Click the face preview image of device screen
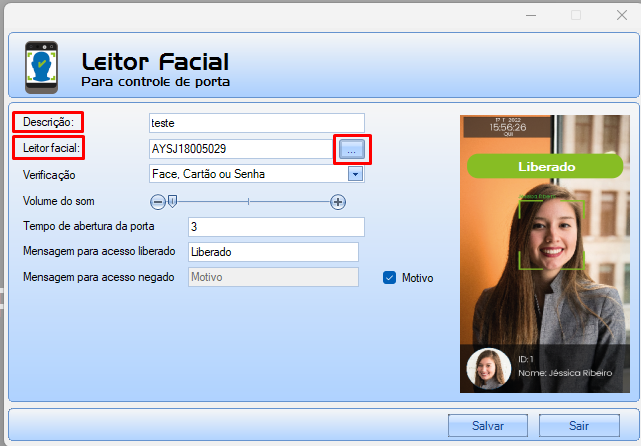The height and width of the screenshot is (446, 641). coord(545,254)
